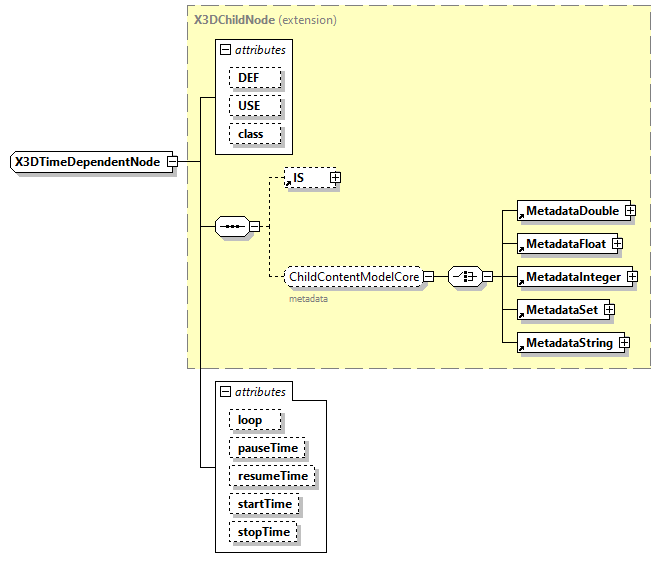Expand the MetadataFloat node
Viewport: 661px width, 572px height.
tap(617, 243)
